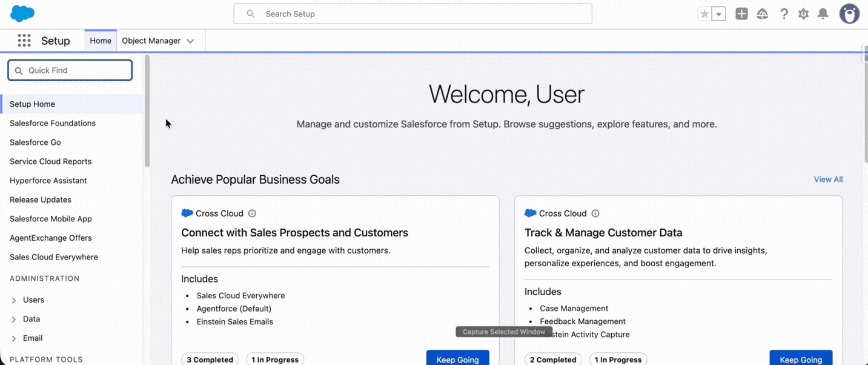Click the sidebar vertical scrollbar

pyautogui.click(x=147, y=111)
